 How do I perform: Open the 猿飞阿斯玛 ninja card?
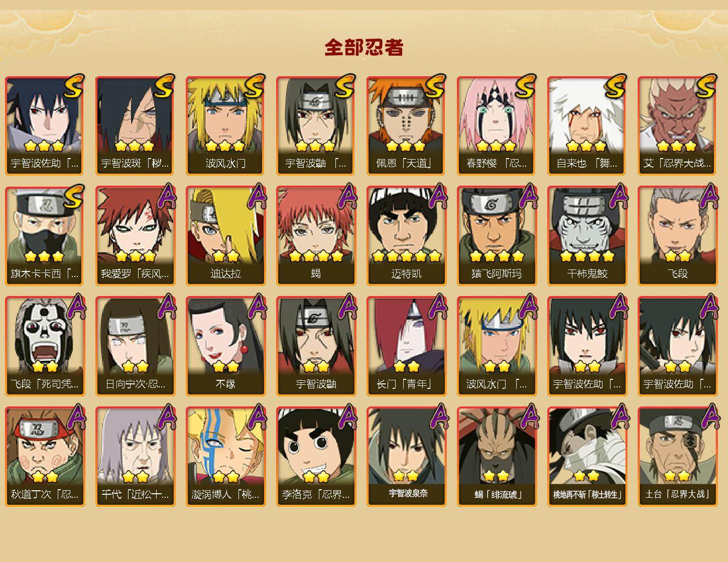[497, 236]
